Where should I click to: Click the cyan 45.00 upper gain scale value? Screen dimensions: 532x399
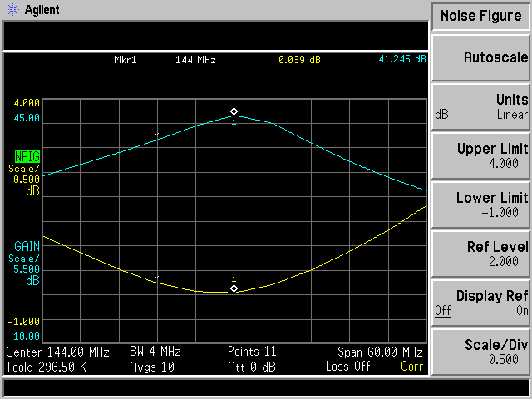[x=27, y=118]
